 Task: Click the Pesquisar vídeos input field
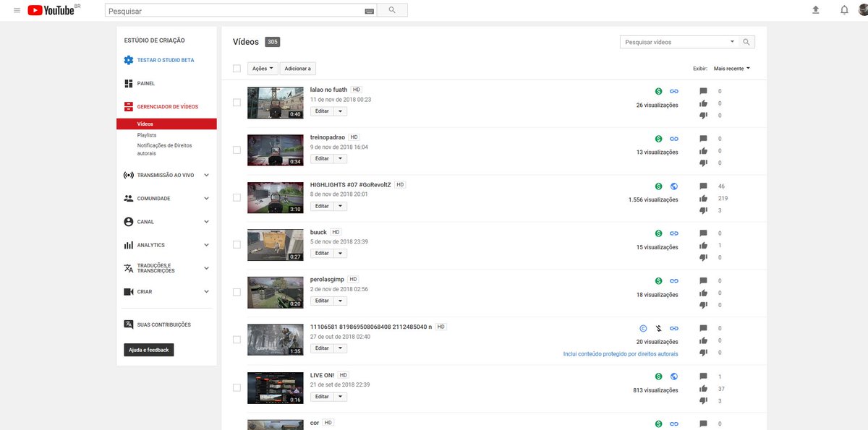click(673, 42)
